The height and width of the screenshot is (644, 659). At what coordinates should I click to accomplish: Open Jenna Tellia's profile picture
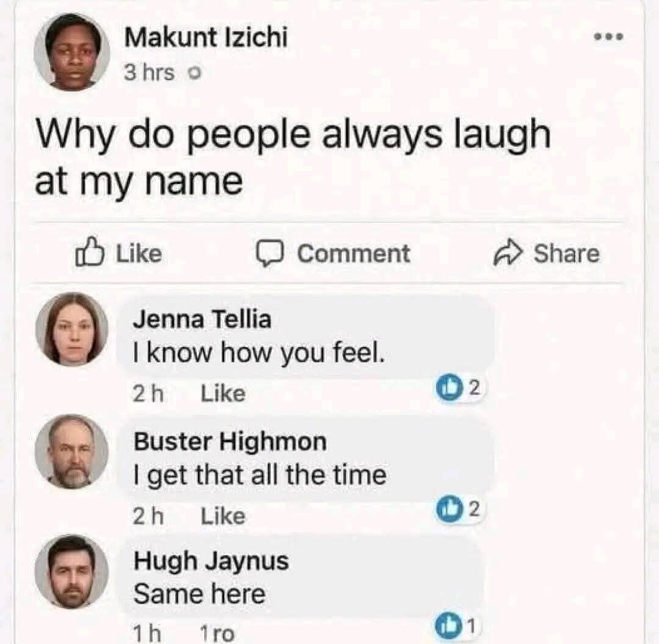point(71,329)
